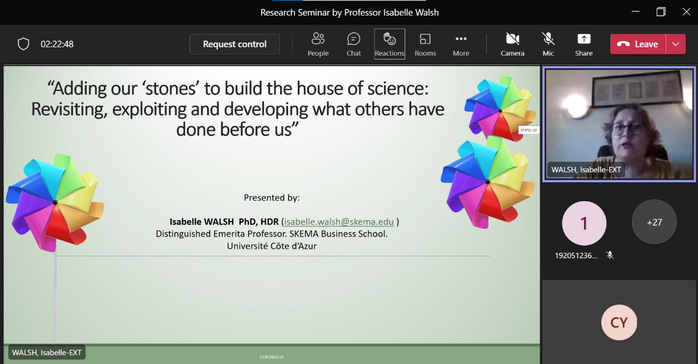Image resolution: width=698 pixels, height=364 pixels.
Task: Restore down the meeting window
Action: 661,12
